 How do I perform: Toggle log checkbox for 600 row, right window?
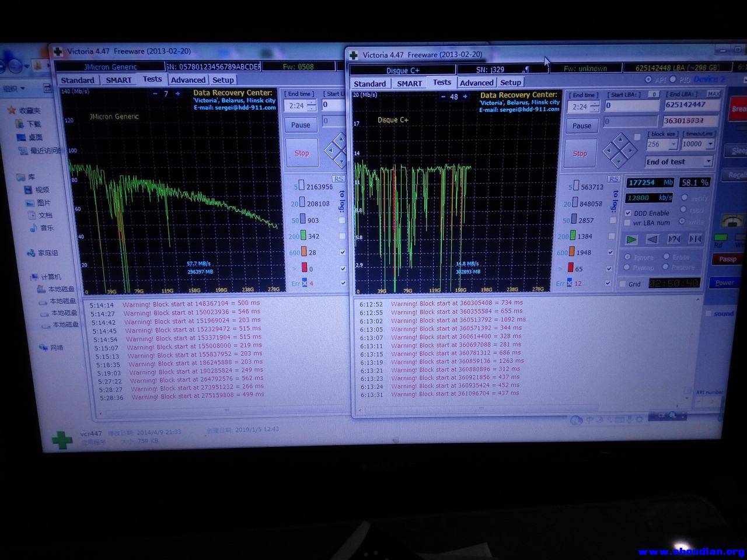pos(610,253)
